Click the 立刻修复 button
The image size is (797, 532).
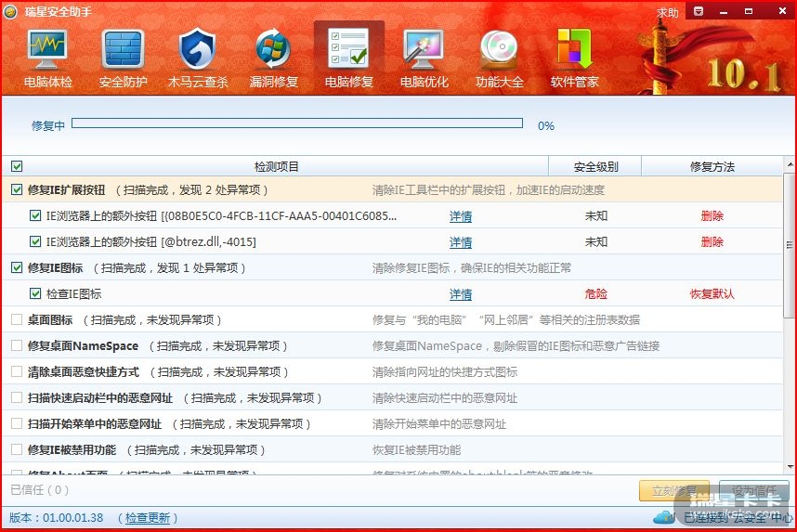(x=674, y=490)
